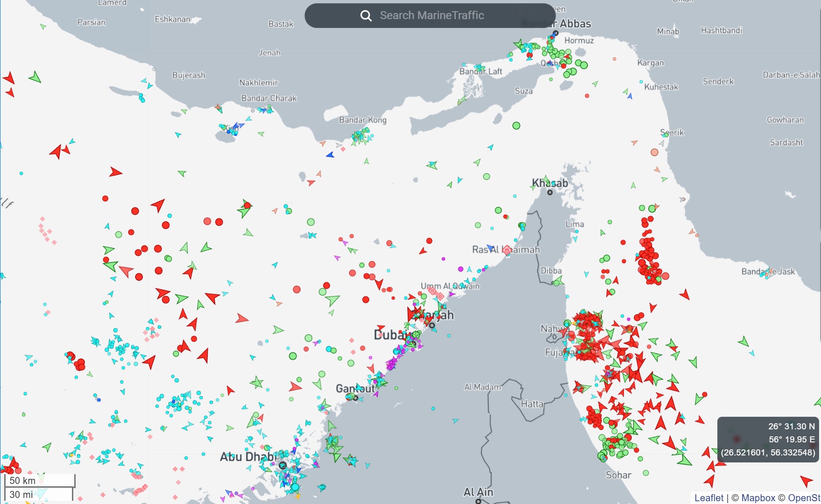This screenshot has width=821, height=504.
Task: Click the Khasab port marker circle
Action: [x=550, y=192]
